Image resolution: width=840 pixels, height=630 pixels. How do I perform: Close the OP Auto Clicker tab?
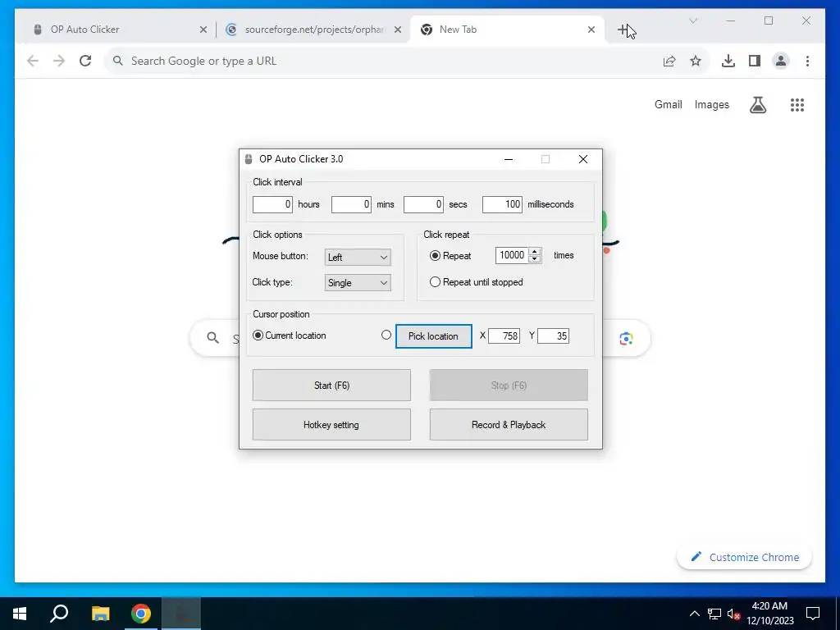203,30
